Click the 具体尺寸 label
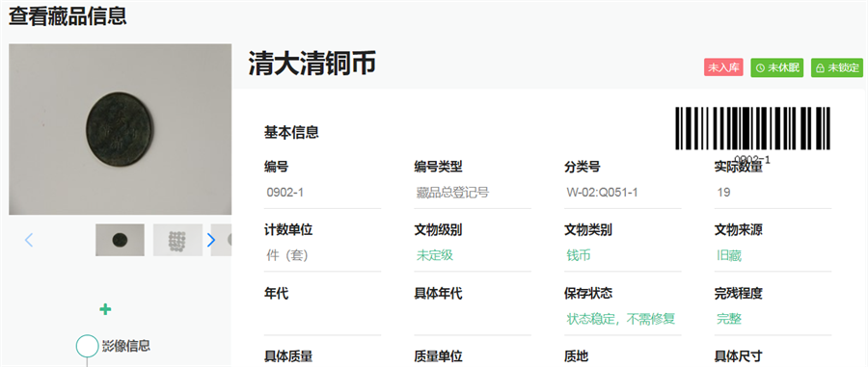 pos(738,357)
